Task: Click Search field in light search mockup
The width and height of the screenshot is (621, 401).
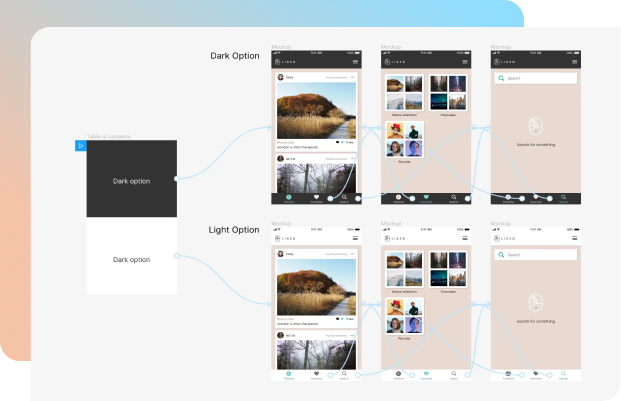Action: point(535,255)
